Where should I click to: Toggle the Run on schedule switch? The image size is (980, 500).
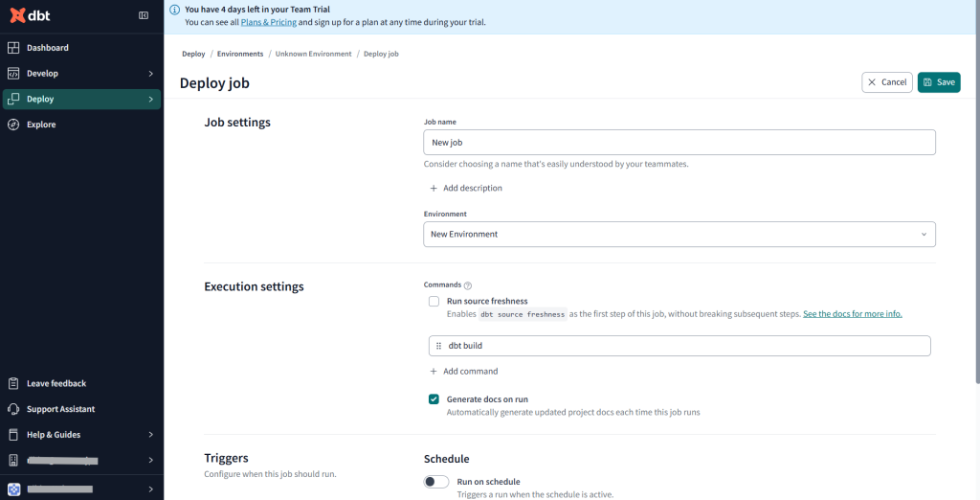[436, 482]
